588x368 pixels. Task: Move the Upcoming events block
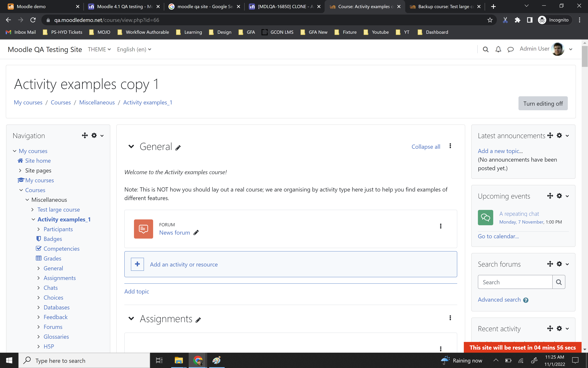(x=550, y=196)
